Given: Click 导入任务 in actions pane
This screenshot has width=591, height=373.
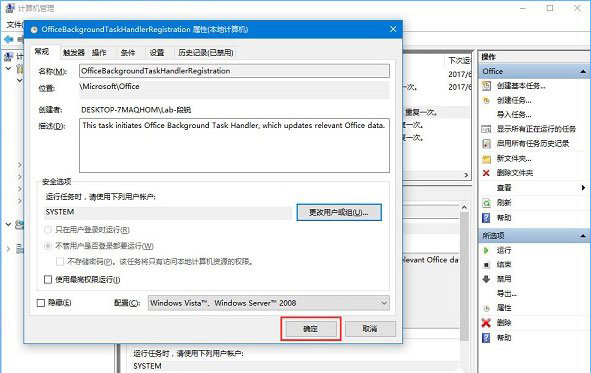Looking at the screenshot, I should click(514, 115).
